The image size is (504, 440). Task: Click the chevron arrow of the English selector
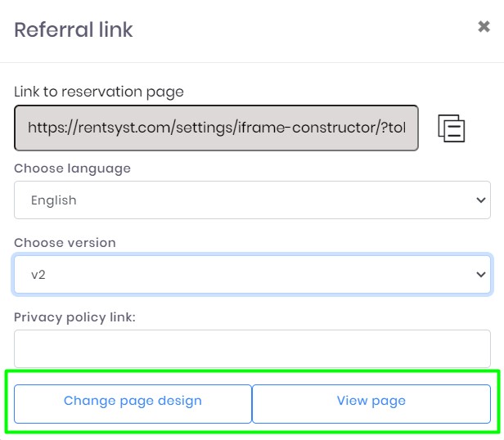pos(480,200)
